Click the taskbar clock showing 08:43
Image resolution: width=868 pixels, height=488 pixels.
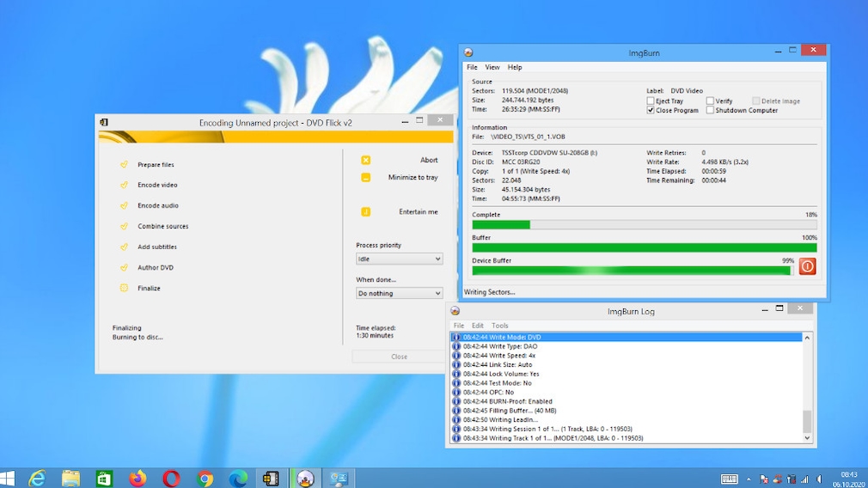[848, 475]
